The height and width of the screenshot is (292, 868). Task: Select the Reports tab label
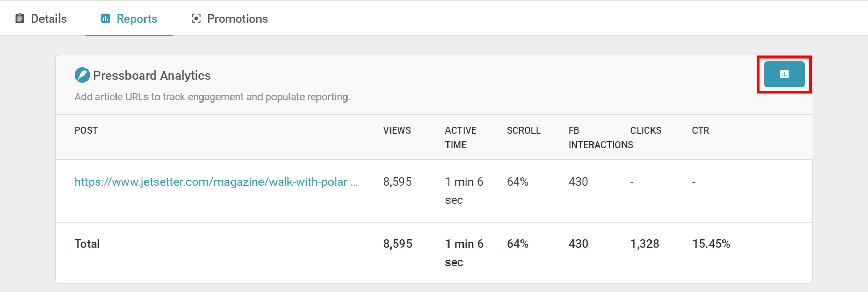click(137, 19)
